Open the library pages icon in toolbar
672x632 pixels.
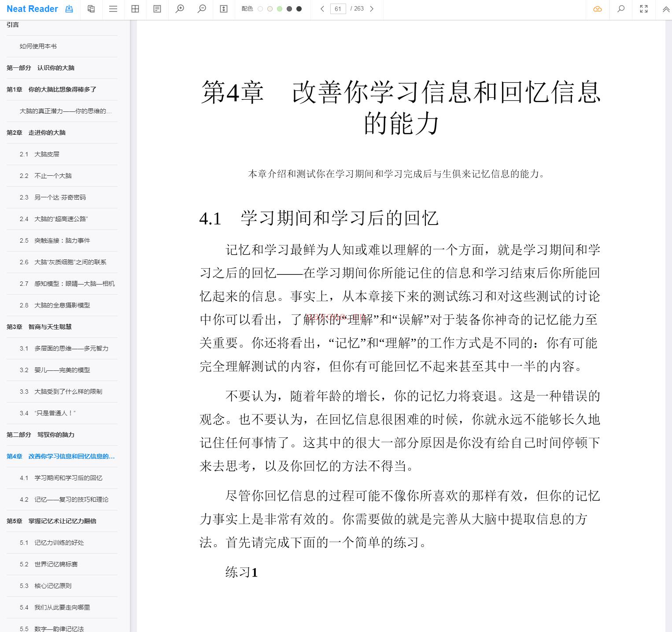[x=91, y=9]
